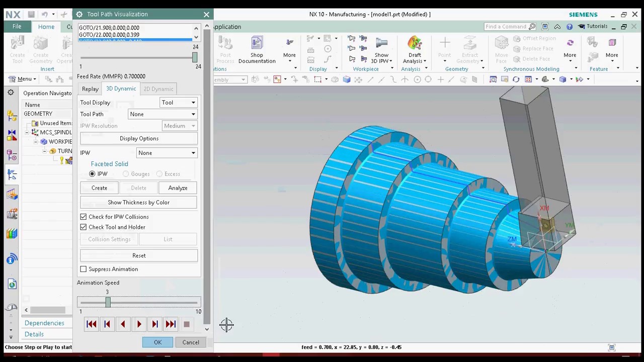The width and height of the screenshot is (644, 362).
Task: Click Shop Documentation icon in ribbon
Action: (x=257, y=43)
